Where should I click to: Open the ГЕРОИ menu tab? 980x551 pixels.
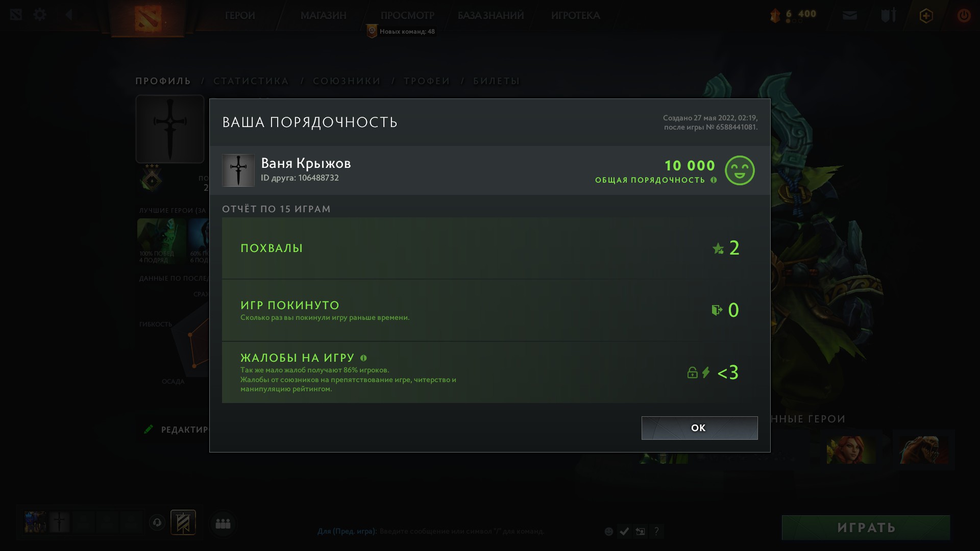click(240, 16)
